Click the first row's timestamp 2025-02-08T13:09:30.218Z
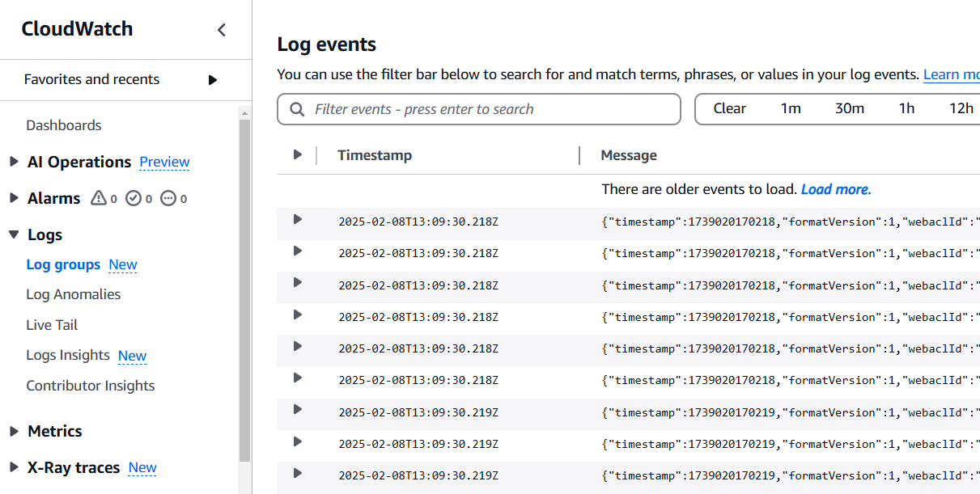 [x=418, y=222]
